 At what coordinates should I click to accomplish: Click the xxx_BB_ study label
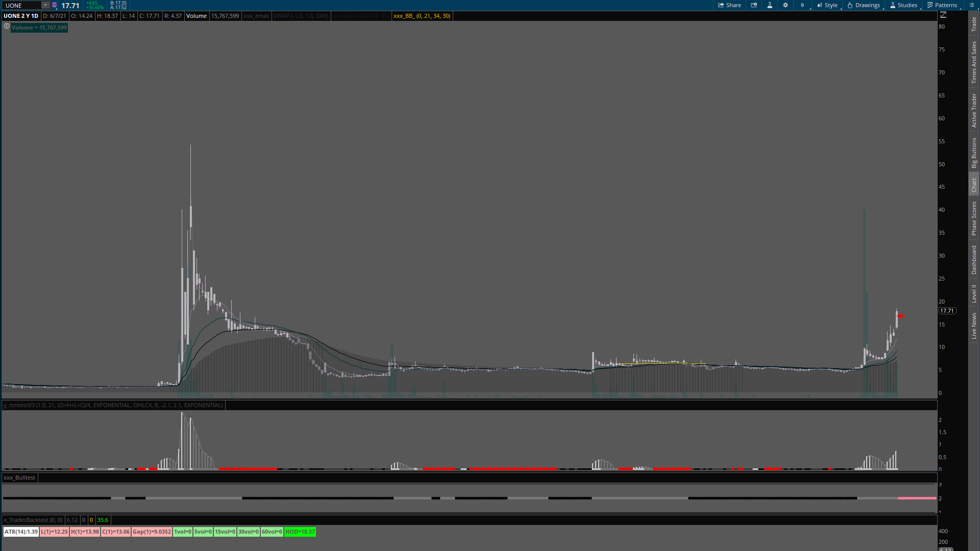pyautogui.click(x=422, y=16)
